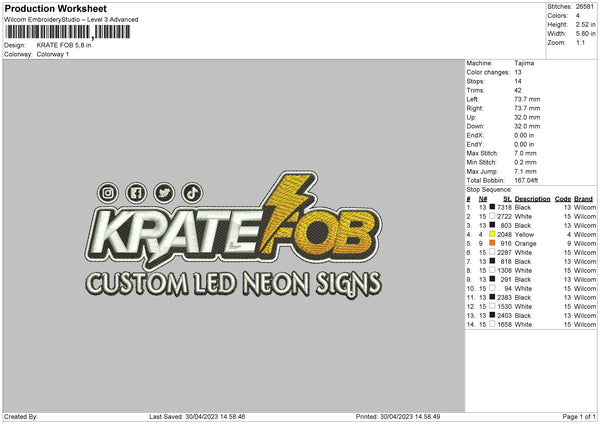
Task: Click the white swatch for stop 8 (1308 stitches)
Action: pyautogui.click(x=492, y=270)
